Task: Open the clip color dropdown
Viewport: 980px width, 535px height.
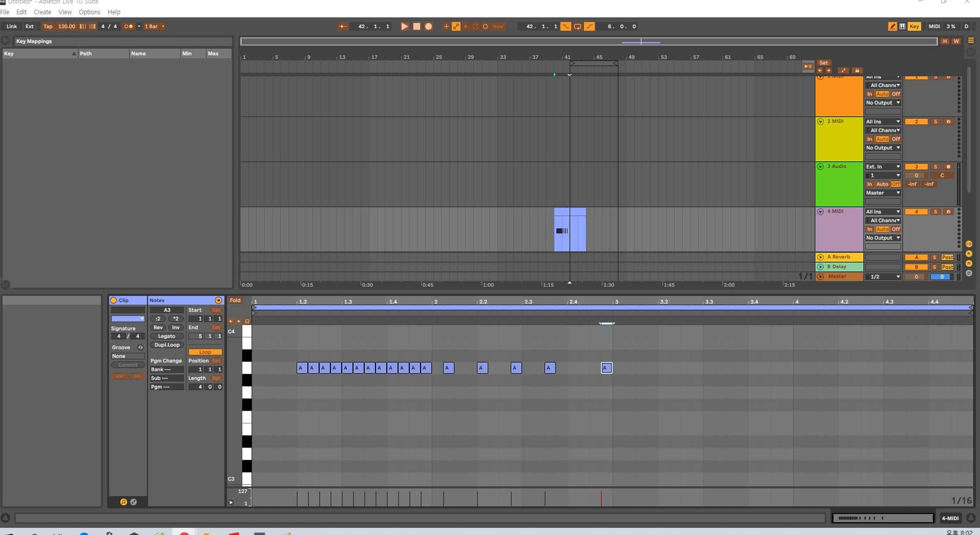Action: [x=128, y=319]
